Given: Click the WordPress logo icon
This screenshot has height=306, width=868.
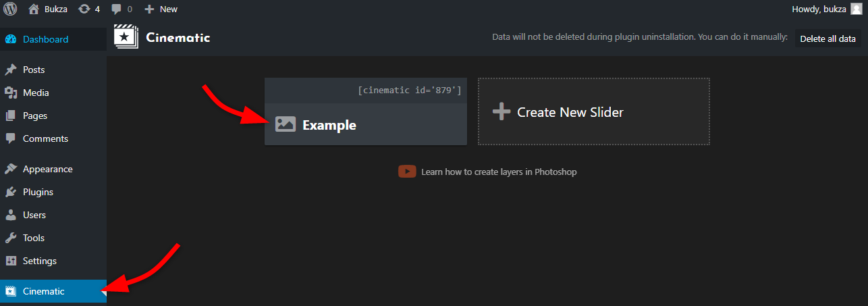Looking at the screenshot, I should click(x=10, y=9).
